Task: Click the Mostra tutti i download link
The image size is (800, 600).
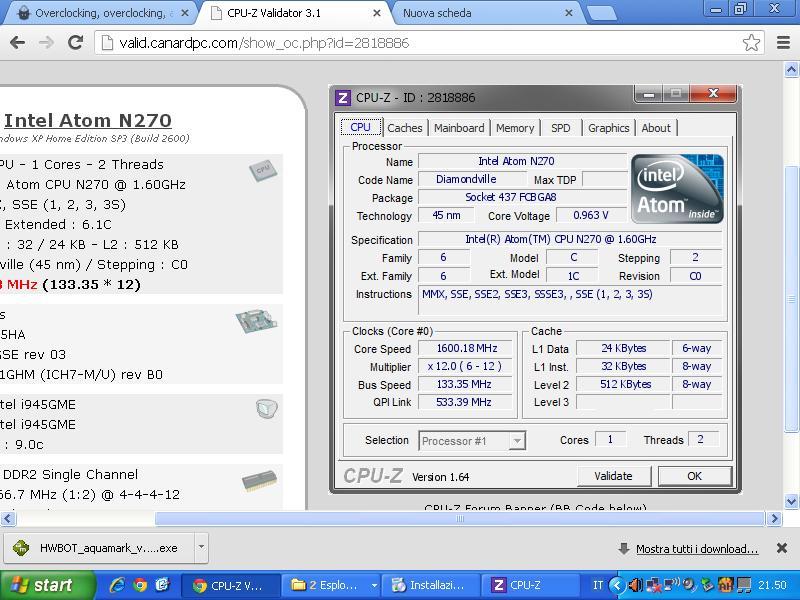Action: coord(697,549)
